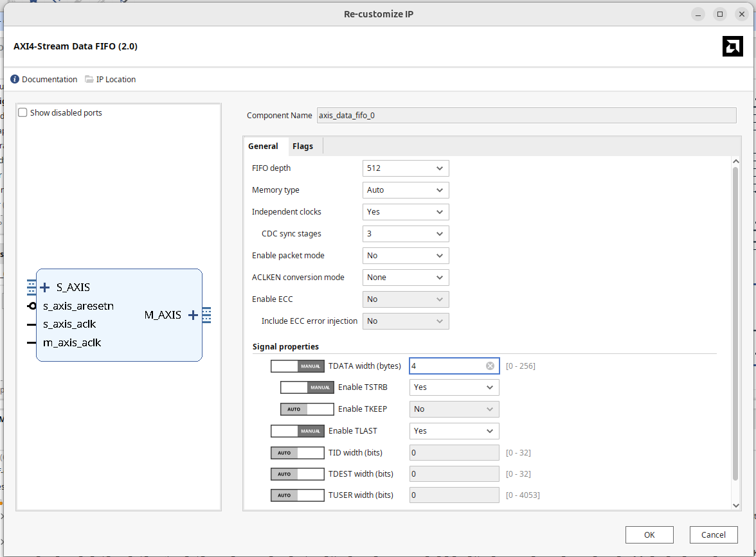Expand M_AXIS interface plus icon
This screenshot has height=557, width=756.
tap(193, 315)
